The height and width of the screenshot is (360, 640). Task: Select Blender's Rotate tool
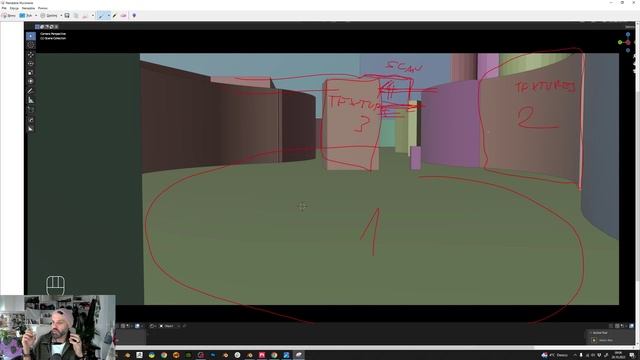click(x=31, y=64)
